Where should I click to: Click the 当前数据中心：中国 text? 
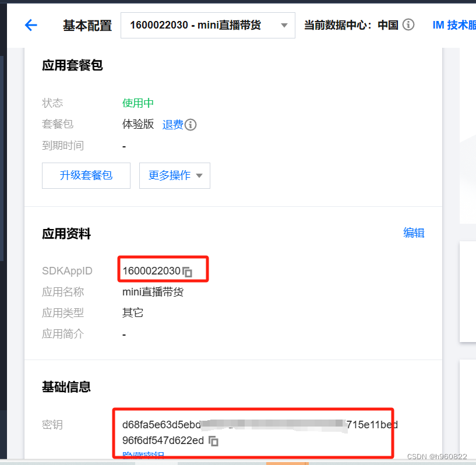click(x=351, y=25)
